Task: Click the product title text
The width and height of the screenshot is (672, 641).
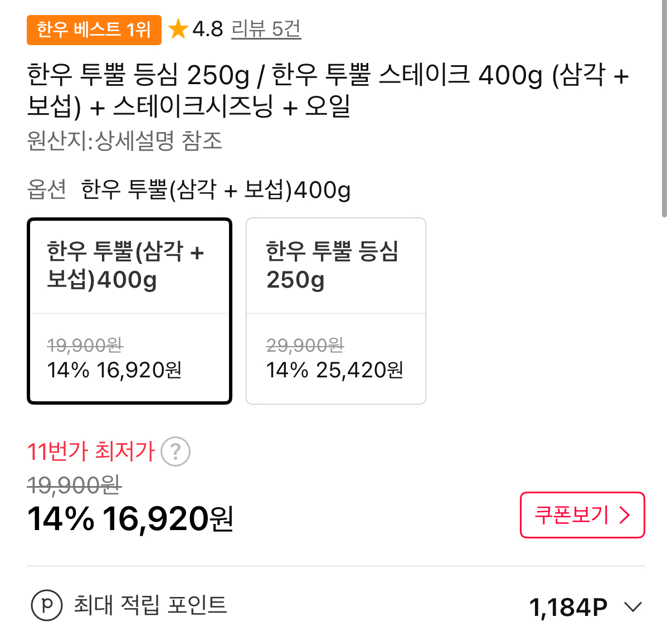Action: point(328,90)
